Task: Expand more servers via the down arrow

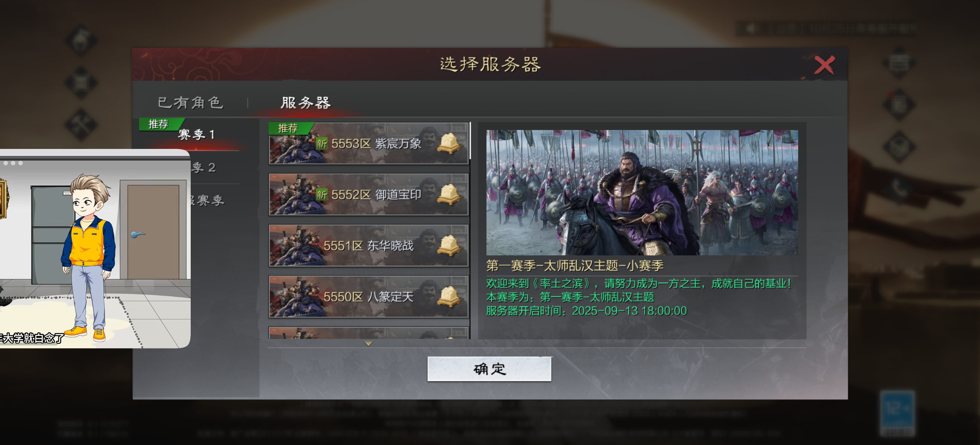Action: pos(368,343)
